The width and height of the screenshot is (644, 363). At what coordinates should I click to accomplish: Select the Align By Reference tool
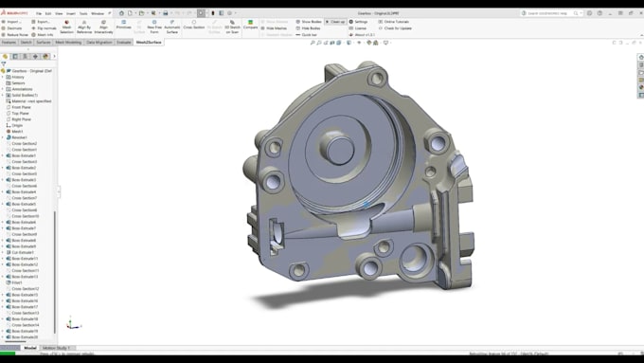tap(84, 27)
